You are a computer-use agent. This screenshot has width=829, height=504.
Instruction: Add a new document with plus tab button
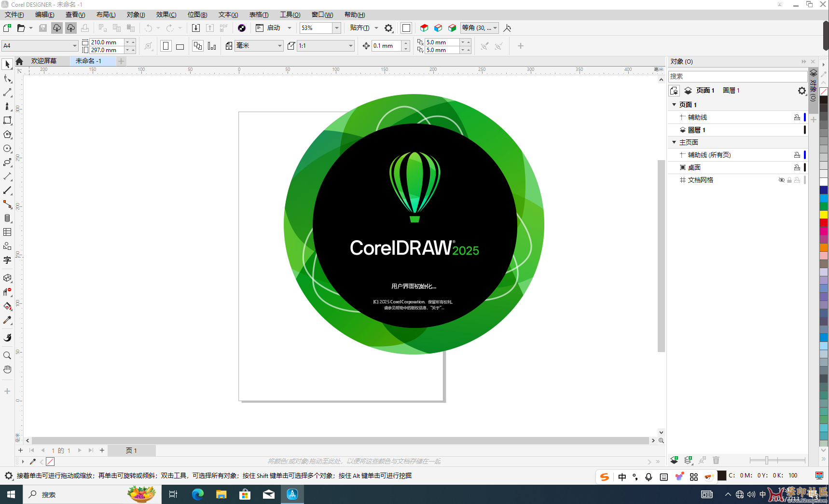coord(122,61)
